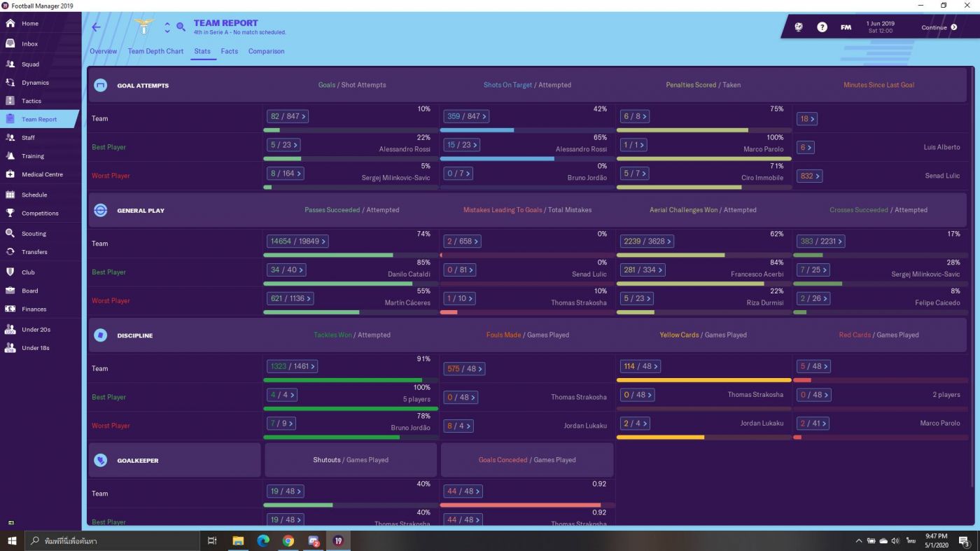Open the search magnifier icon beside the title
The image size is (980, 551).
(x=181, y=27)
